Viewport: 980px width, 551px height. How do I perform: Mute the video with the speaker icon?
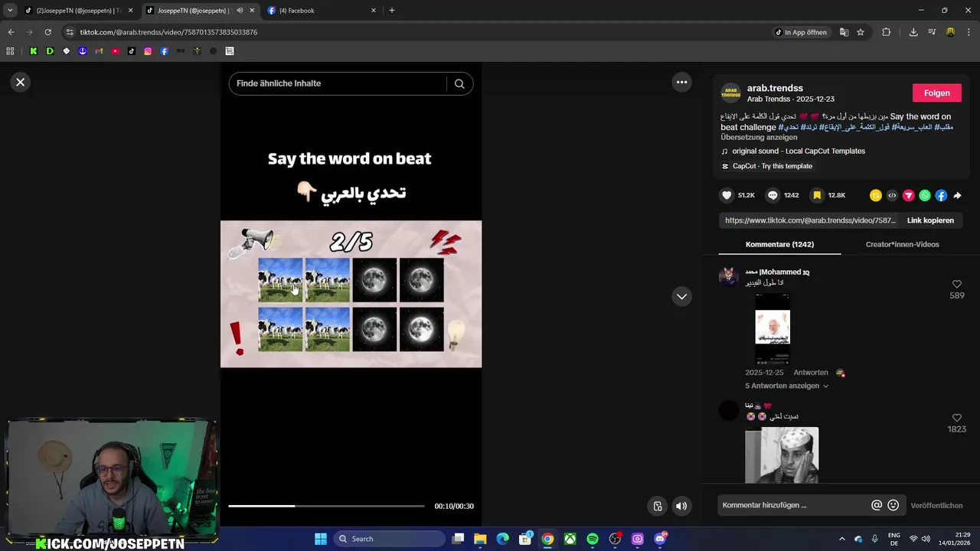coord(681,506)
